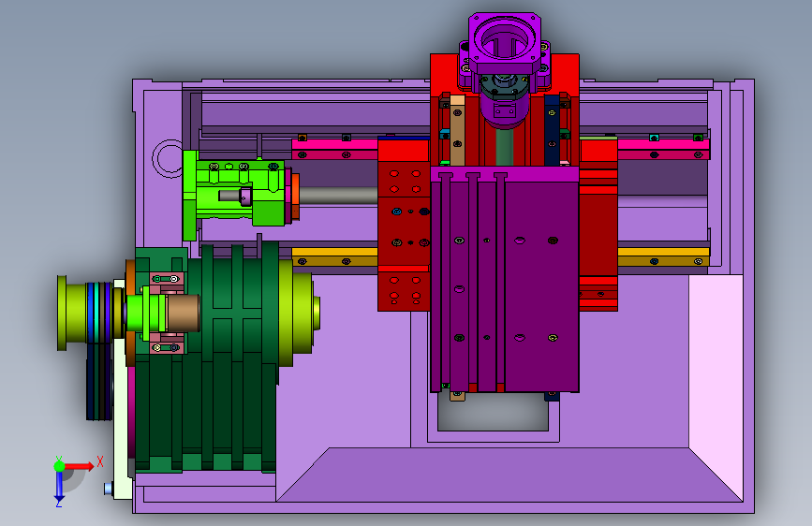Click the blue Z axis arrow of the triad
Screen dimensions: 812x526
pos(59,488)
